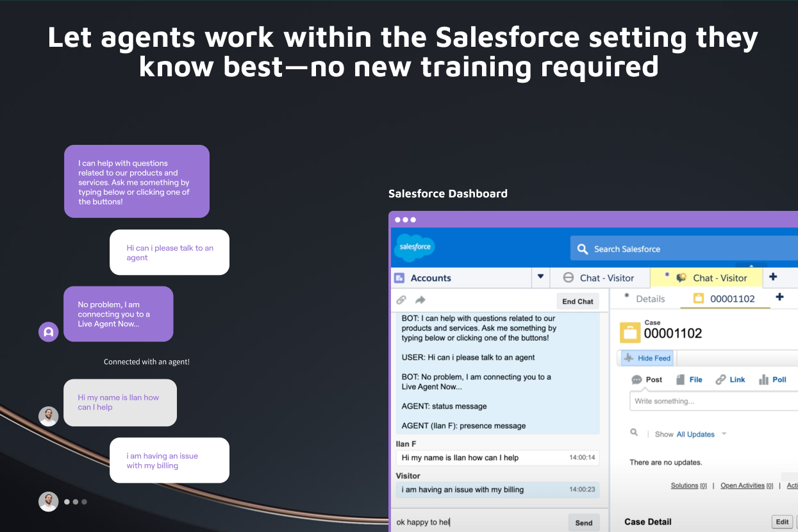Open the Accounts tab dropdown arrow
The image size is (798, 532).
[540, 278]
